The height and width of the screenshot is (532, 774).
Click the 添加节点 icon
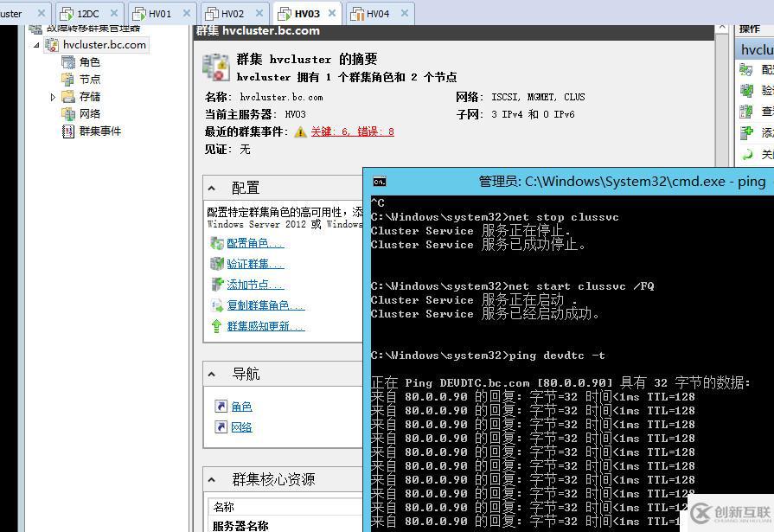click(217, 285)
